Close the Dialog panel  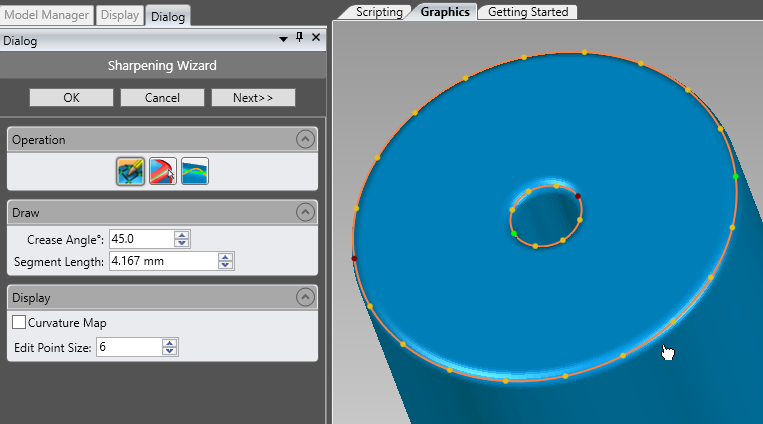tap(316, 37)
